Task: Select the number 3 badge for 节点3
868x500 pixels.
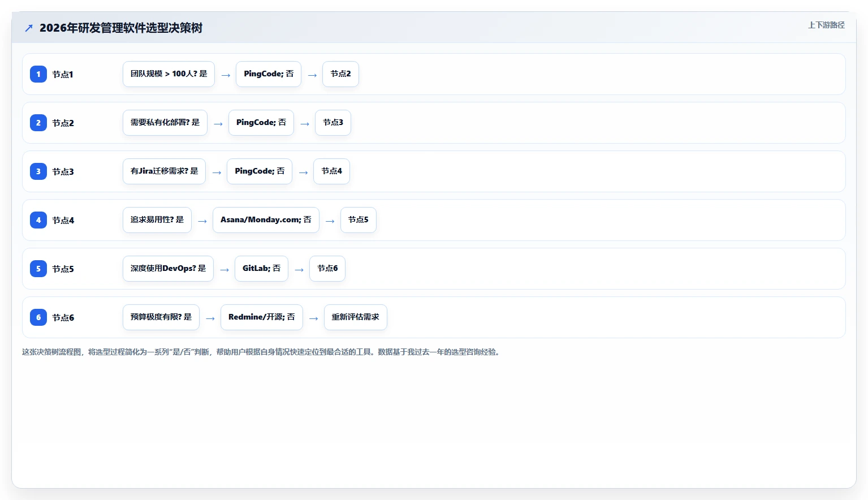Action: [x=38, y=171]
